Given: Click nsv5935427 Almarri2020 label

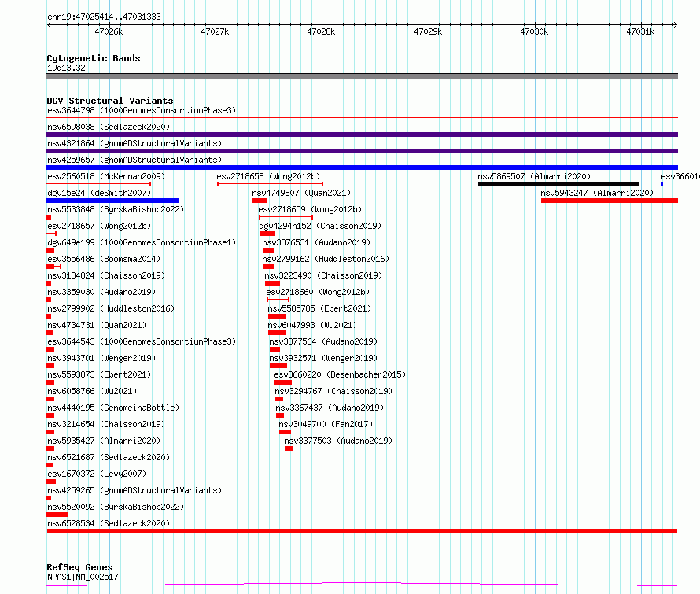Looking at the screenshot, I should pos(104,441).
